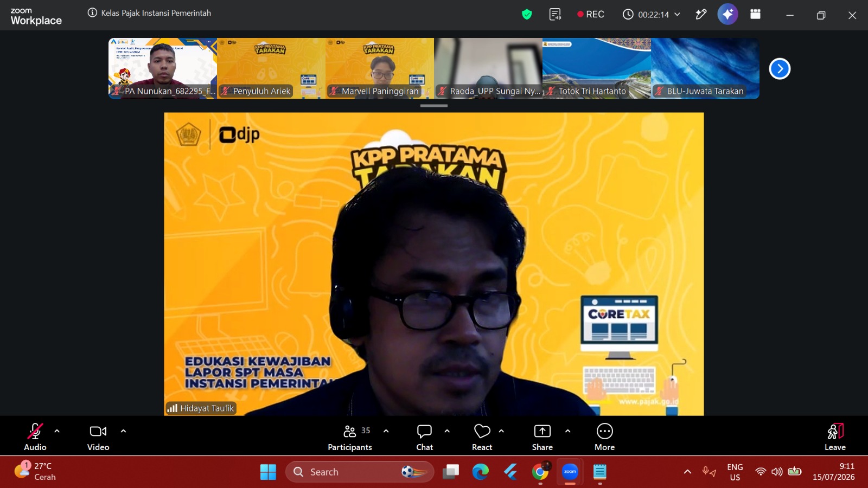
Task: Select Penyuluh Ariek participant thumbnail
Action: point(271,68)
